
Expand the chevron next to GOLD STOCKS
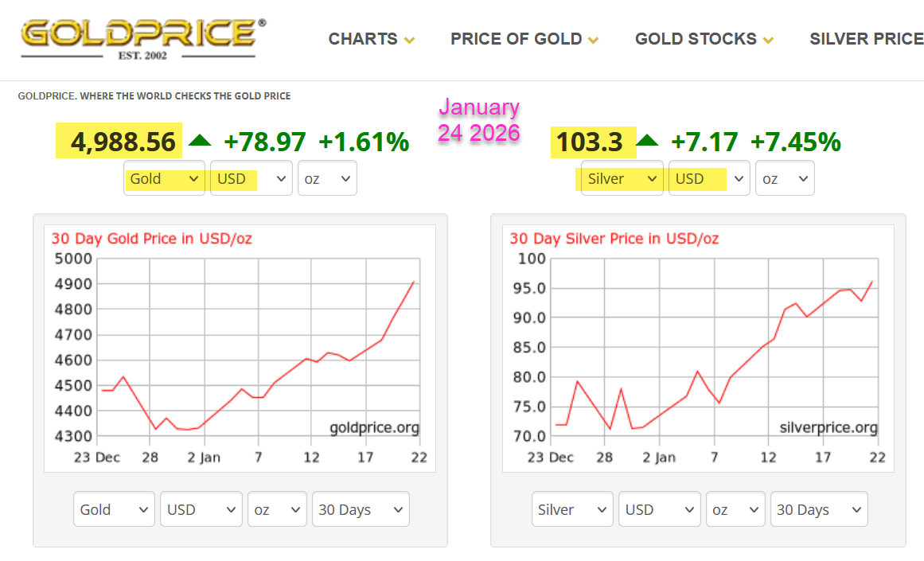click(768, 39)
